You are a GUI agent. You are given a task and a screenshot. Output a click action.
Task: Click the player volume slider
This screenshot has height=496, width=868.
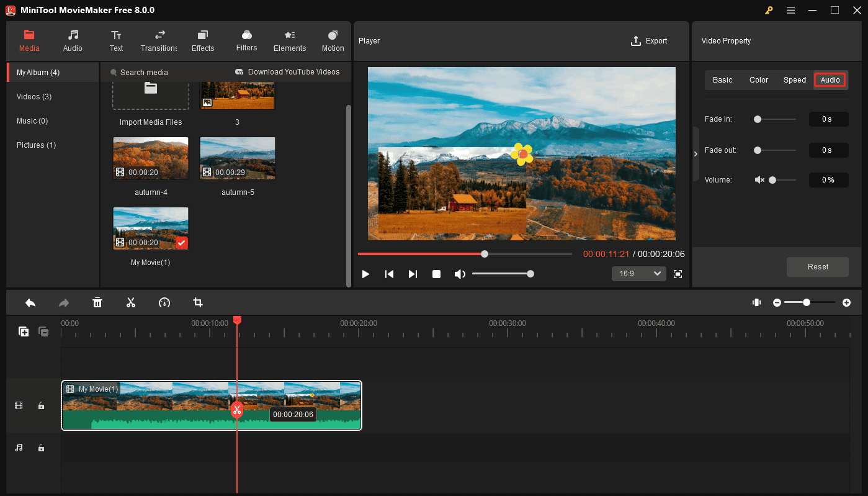[502, 274]
